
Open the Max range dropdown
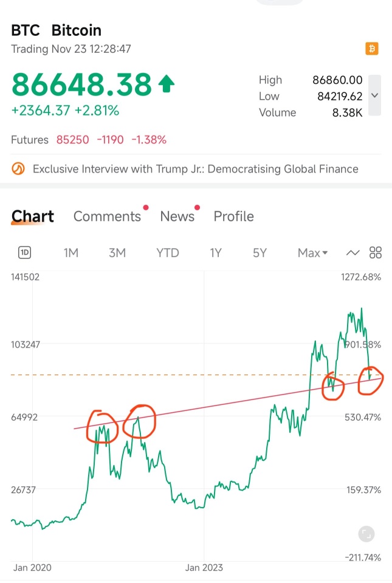coord(312,253)
